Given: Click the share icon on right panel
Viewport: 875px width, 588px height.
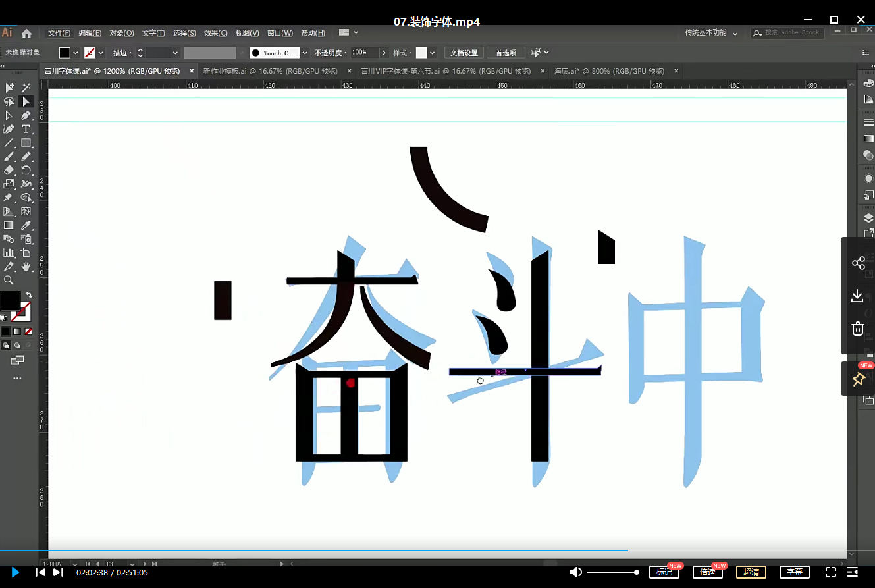Looking at the screenshot, I should 858,263.
